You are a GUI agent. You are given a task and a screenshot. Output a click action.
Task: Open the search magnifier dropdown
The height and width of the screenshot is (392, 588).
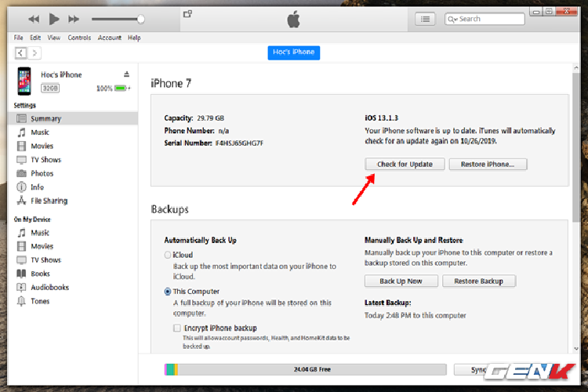[x=452, y=19]
